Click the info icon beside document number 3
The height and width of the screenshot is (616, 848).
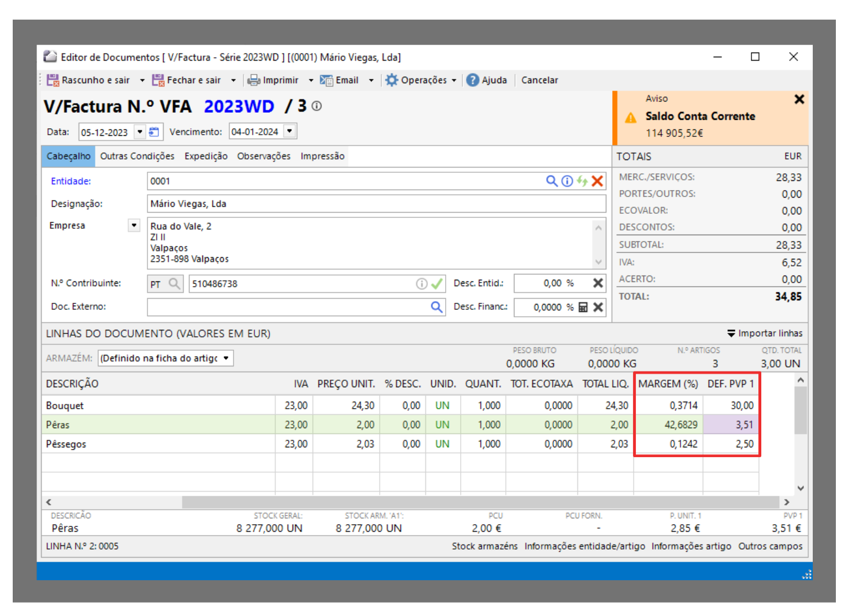click(317, 106)
